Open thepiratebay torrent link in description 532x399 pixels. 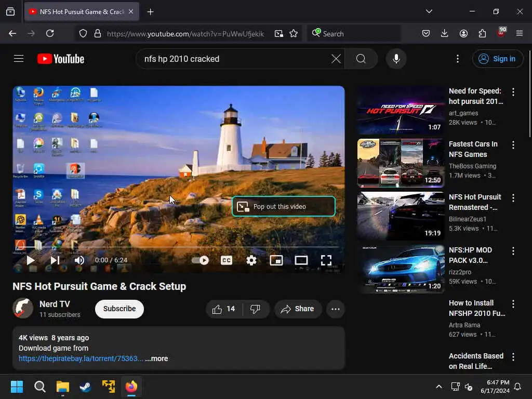81,358
